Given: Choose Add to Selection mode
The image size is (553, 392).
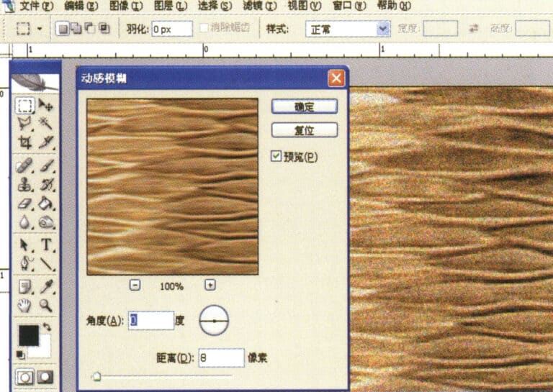Looking at the screenshot, I should point(76,29).
